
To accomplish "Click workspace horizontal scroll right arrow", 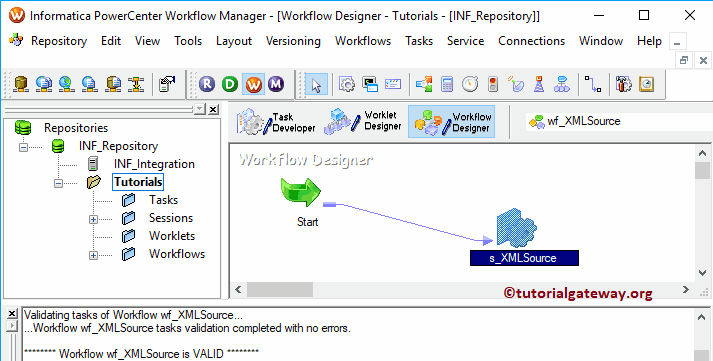I will [686, 289].
